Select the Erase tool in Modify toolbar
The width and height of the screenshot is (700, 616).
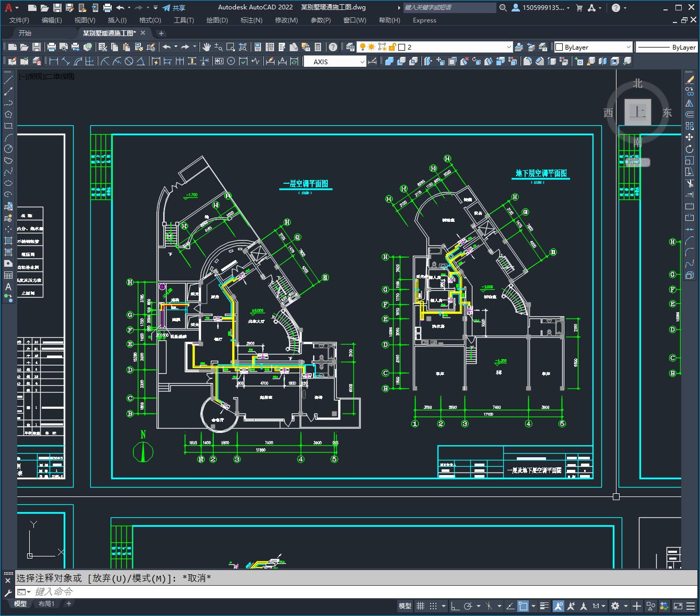pos(690,80)
